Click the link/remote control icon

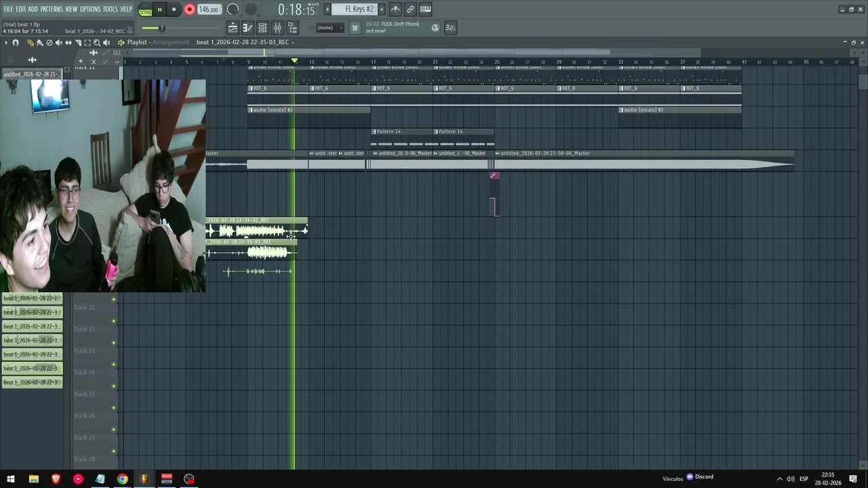point(410,9)
